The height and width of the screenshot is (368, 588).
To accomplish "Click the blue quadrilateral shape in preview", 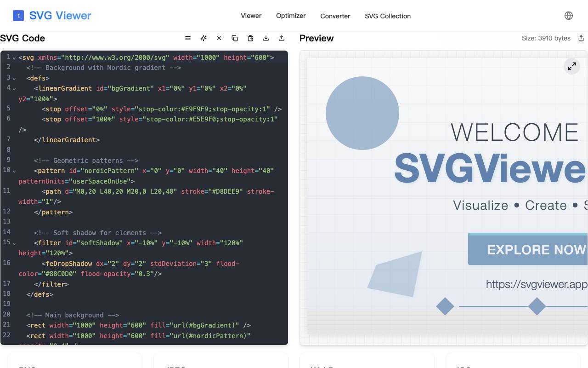I will coord(395,274).
